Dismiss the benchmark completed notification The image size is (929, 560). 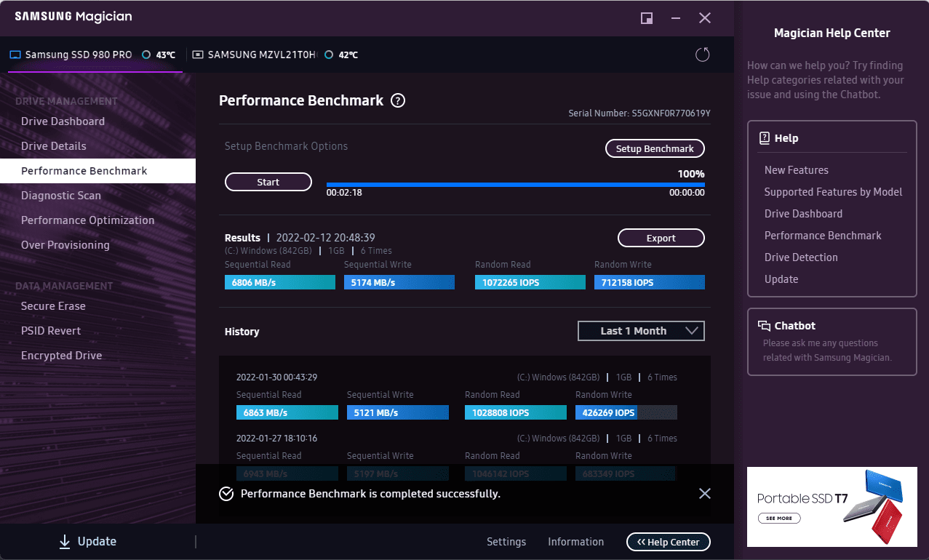click(x=704, y=494)
